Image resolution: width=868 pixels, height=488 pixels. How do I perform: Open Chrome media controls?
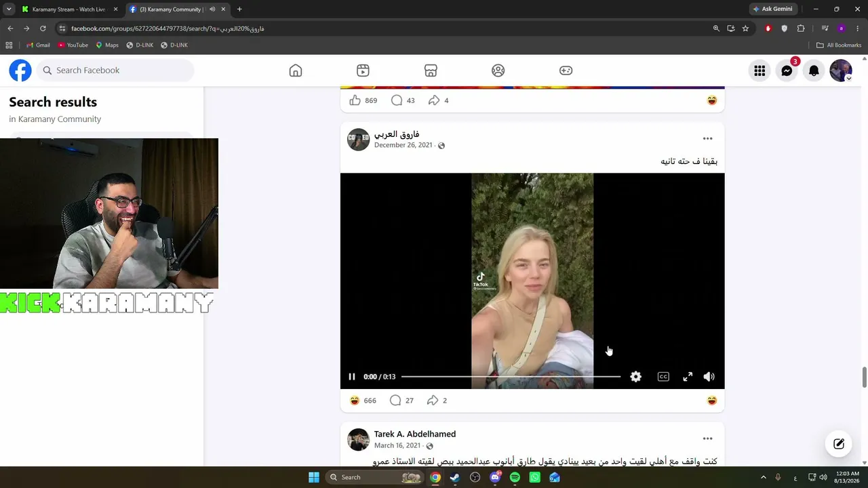point(825,28)
